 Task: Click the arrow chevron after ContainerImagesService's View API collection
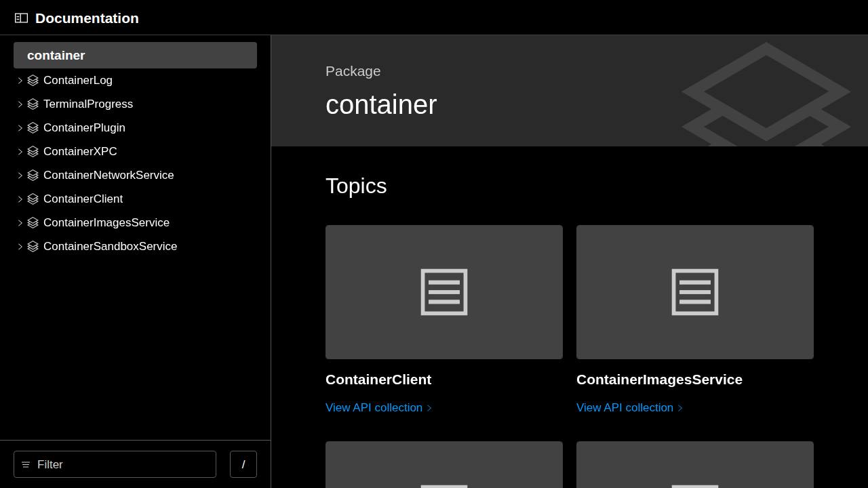coord(680,408)
